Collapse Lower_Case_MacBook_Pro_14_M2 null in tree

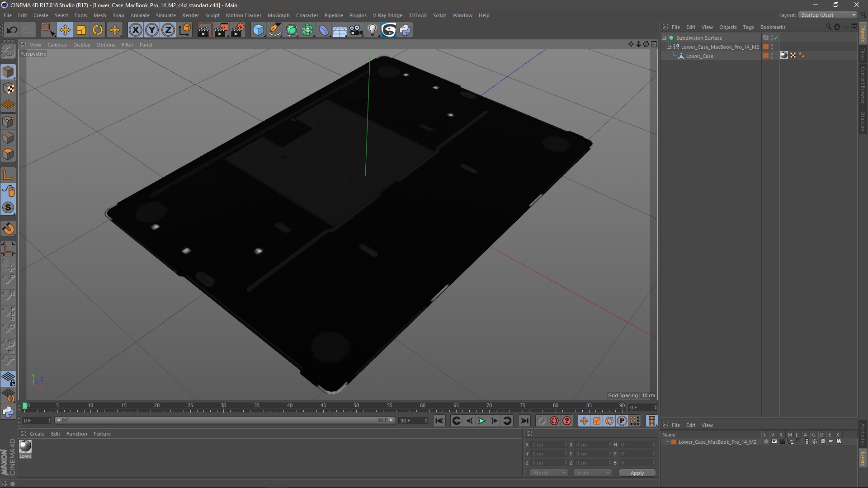[x=669, y=47]
